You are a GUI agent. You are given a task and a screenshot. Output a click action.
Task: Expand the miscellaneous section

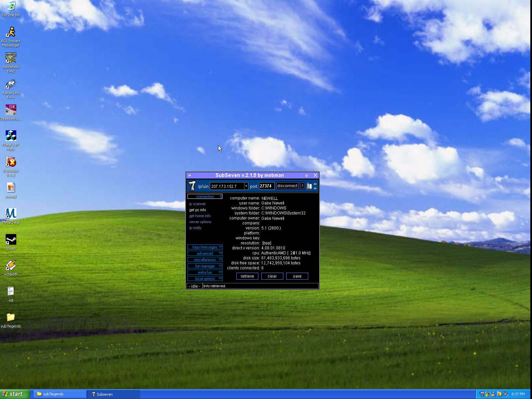205,260
